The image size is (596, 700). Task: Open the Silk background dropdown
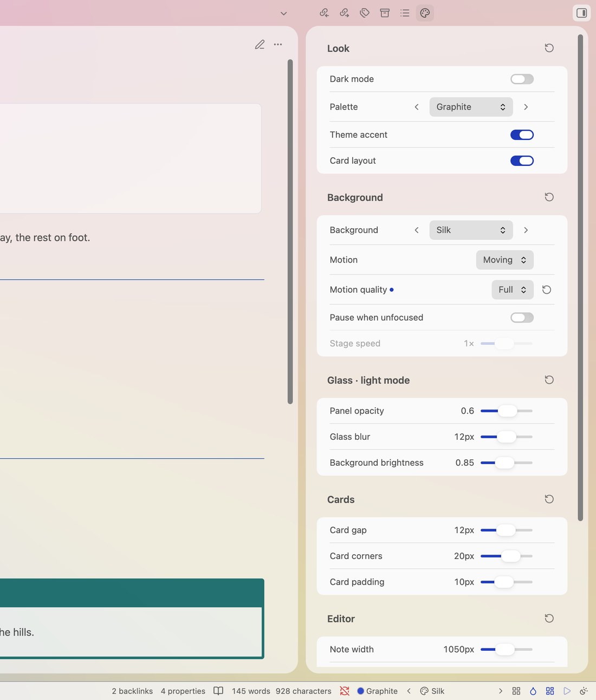(471, 230)
